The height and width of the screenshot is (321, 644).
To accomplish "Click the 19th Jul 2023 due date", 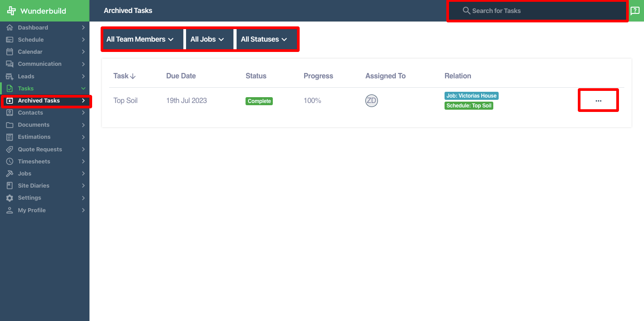I will (186, 101).
